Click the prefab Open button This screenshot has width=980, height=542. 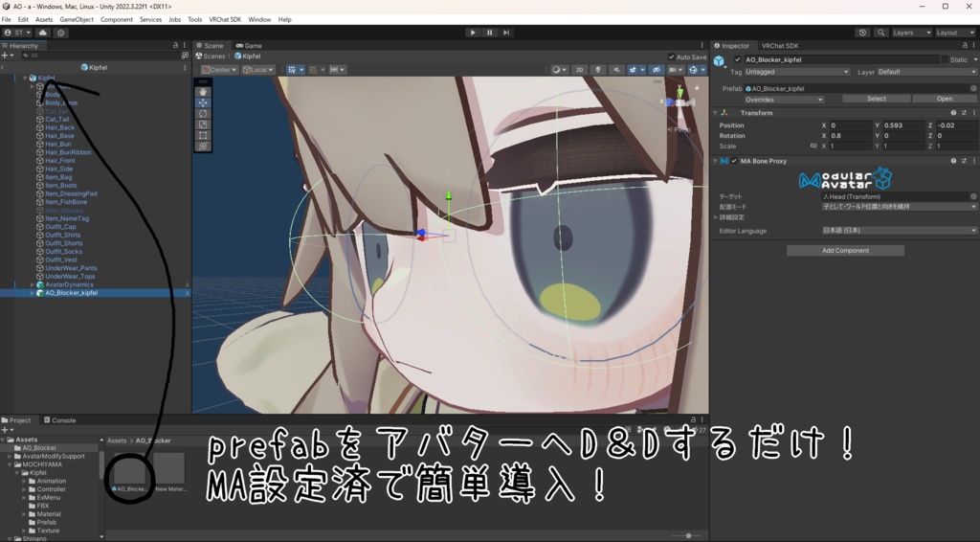945,99
